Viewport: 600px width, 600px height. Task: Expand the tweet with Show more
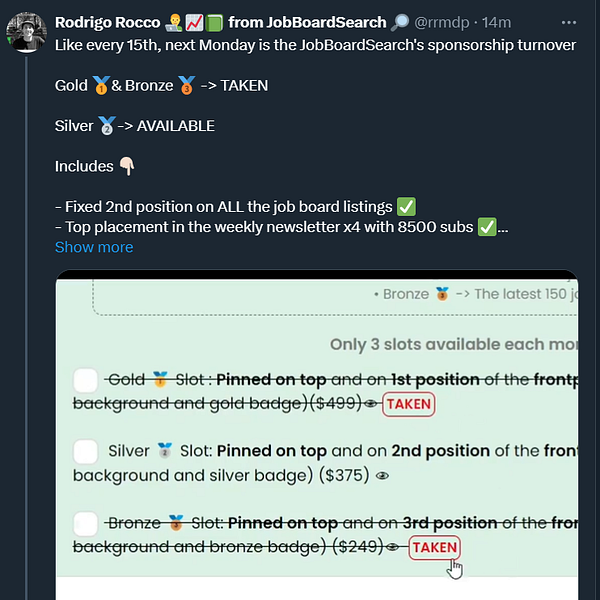click(94, 247)
